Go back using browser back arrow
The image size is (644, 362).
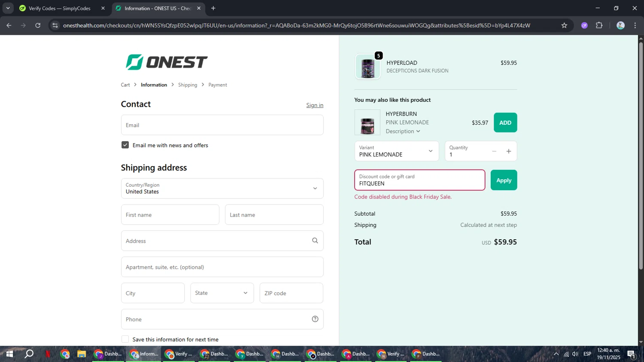[9, 25]
